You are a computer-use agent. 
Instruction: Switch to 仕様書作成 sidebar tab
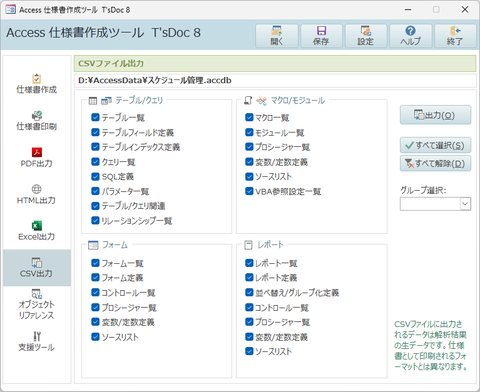(x=37, y=84)
